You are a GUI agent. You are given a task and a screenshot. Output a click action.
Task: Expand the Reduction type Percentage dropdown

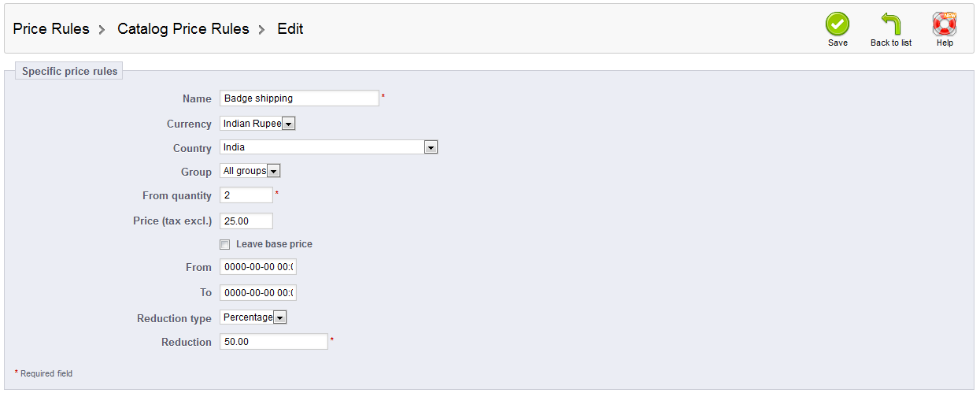253,317
